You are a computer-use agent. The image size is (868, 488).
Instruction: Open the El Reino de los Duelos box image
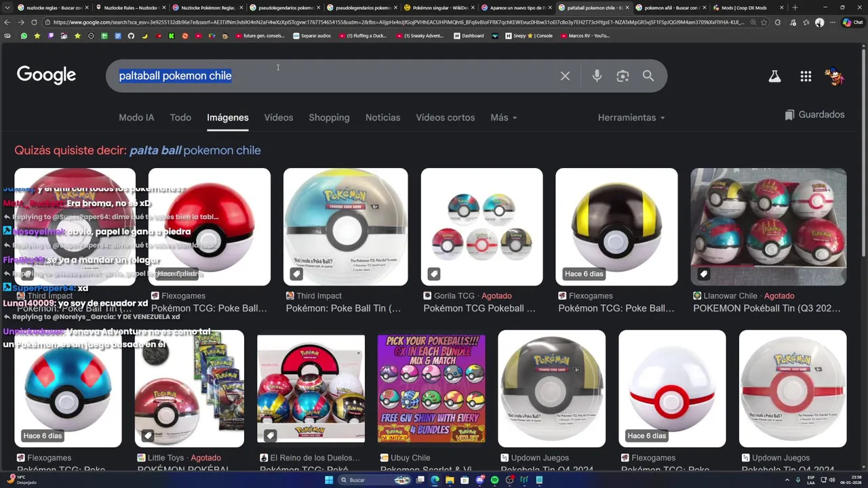click(x=311, y=388)
